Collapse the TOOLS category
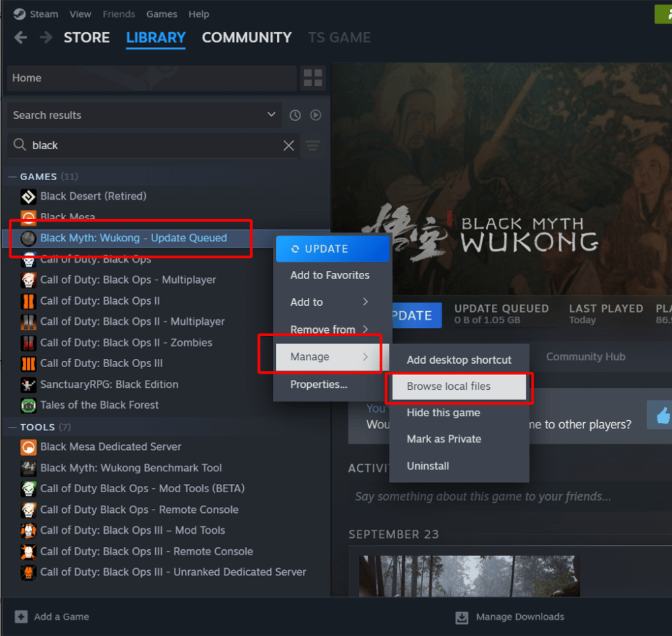 (x=12, y=427)
